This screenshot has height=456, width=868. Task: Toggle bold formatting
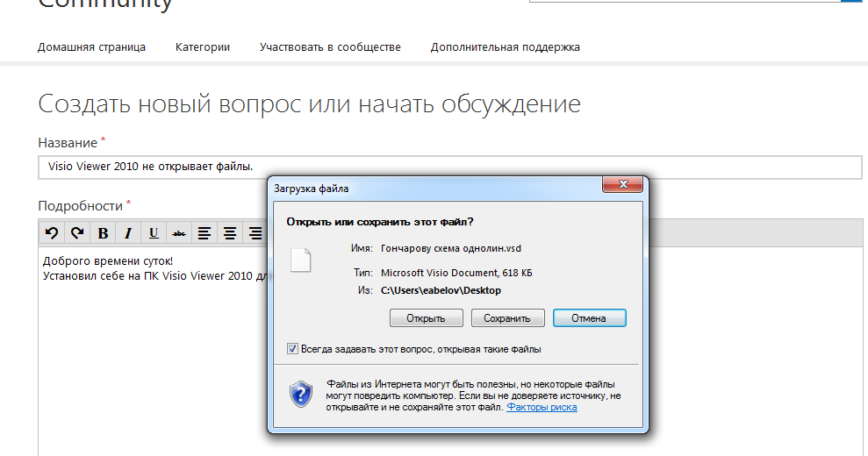click(103, 233)
